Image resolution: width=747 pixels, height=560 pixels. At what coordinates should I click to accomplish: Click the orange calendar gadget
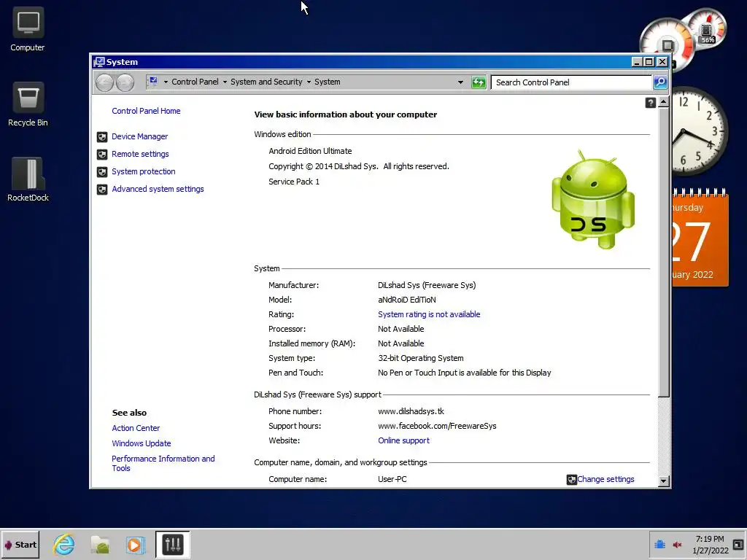[700, 238]
